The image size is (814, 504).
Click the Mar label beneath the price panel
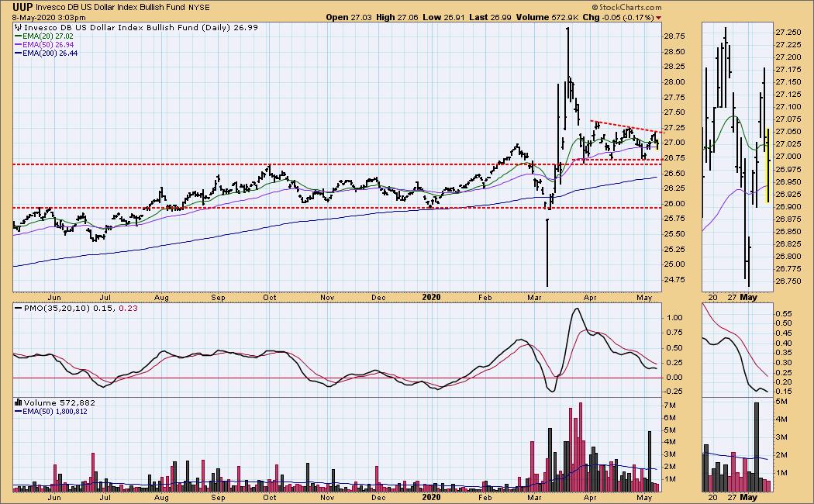[534, 298]
